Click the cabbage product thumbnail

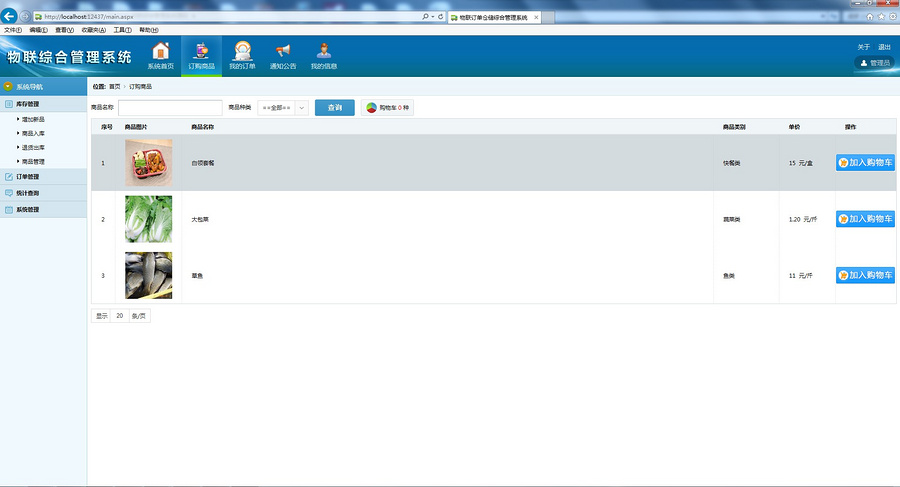click(149, 219)
